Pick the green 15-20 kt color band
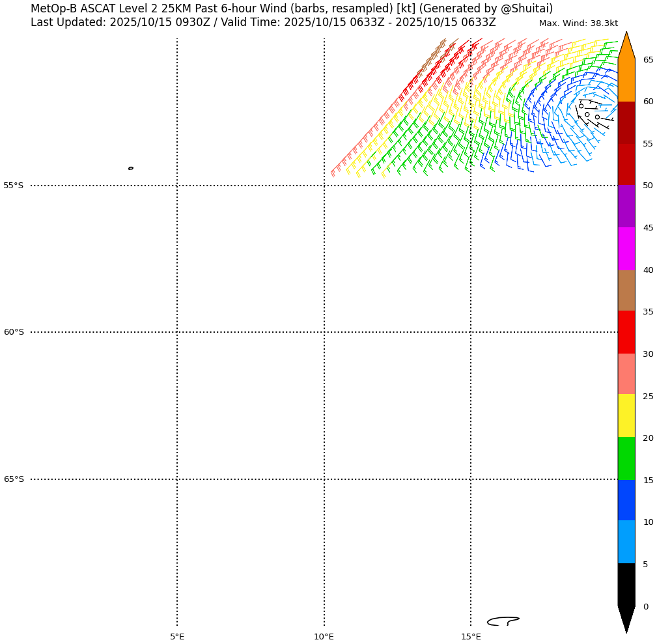The width and height of the screenshot is (657, 644). click(626, 458)
